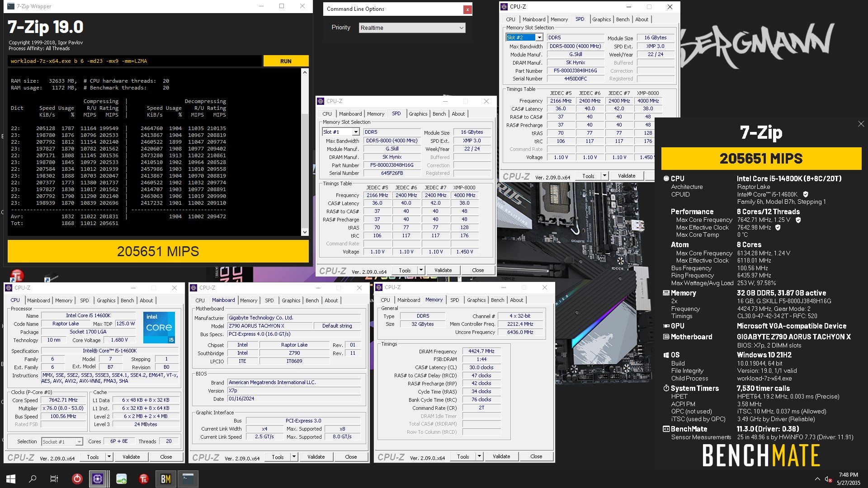Image resolution: width=868 pixels, height=488 pixels.
Task: Expand Tools arrow in CPU-Z Processor window
Action: point(109,457)
